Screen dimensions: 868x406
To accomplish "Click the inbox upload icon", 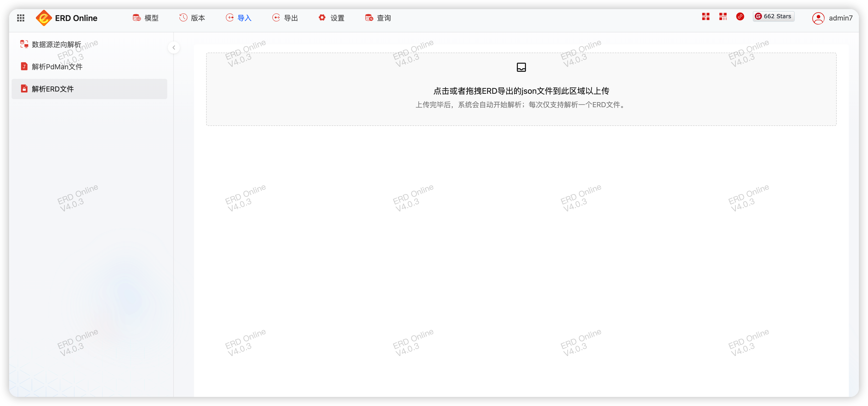I will (521, 67).
